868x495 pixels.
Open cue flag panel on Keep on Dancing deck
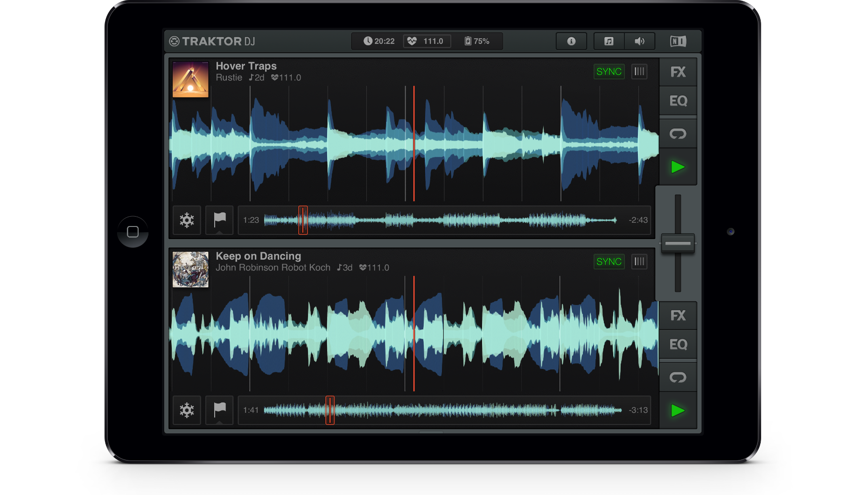pyautogui.click(x=219, y=410)
